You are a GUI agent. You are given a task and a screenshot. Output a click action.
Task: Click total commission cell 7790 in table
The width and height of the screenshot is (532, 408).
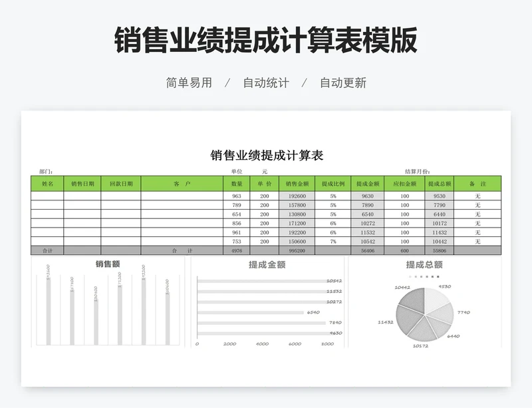click(440, 205)
